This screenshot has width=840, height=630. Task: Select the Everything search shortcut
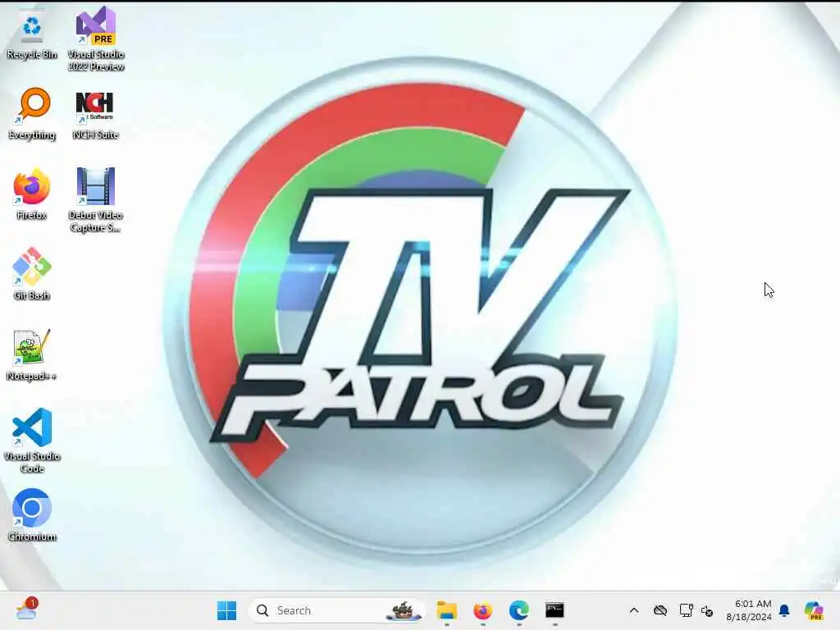pyautogui.click(x=32, y=114)
